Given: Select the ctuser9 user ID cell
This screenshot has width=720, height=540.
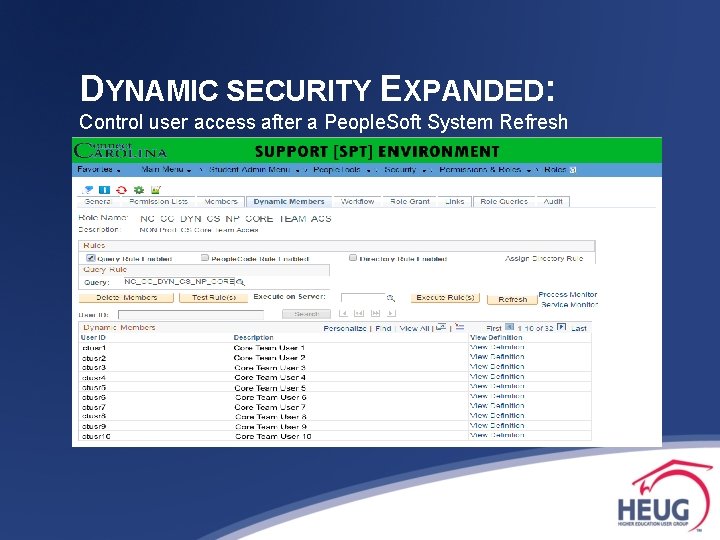Looking at the screenshot, I should [x=94, y=426].
